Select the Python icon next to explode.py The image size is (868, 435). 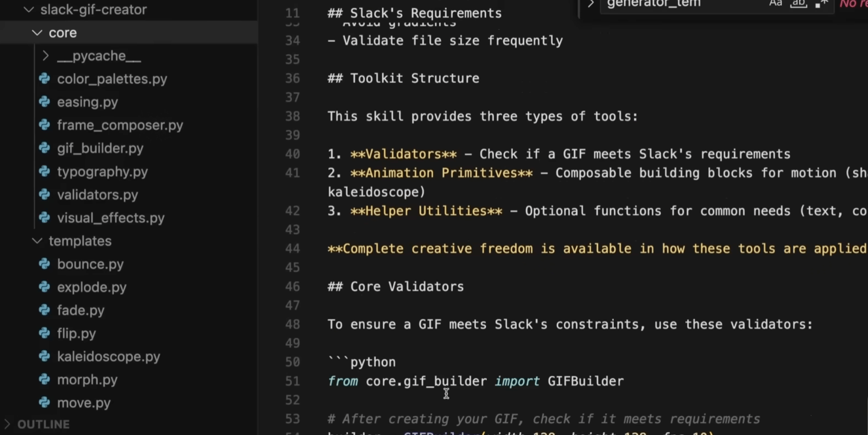45,287
